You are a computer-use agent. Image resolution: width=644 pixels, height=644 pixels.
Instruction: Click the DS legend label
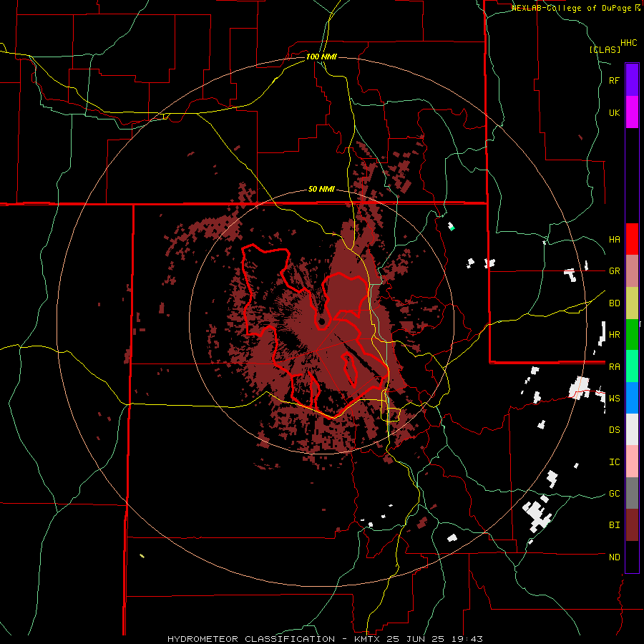click(614, 430)
